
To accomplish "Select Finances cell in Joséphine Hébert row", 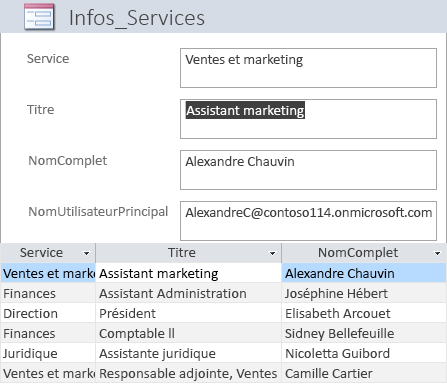I will (48, 293).
